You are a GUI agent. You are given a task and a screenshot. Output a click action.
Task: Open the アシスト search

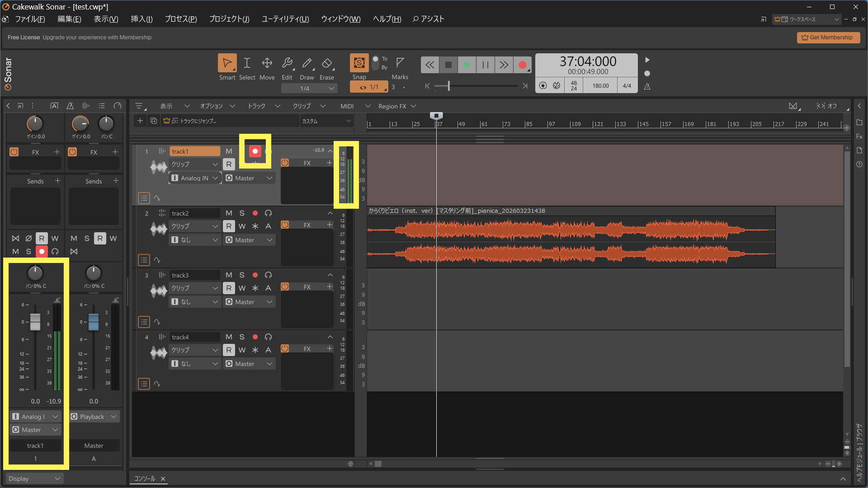[428, 19]
